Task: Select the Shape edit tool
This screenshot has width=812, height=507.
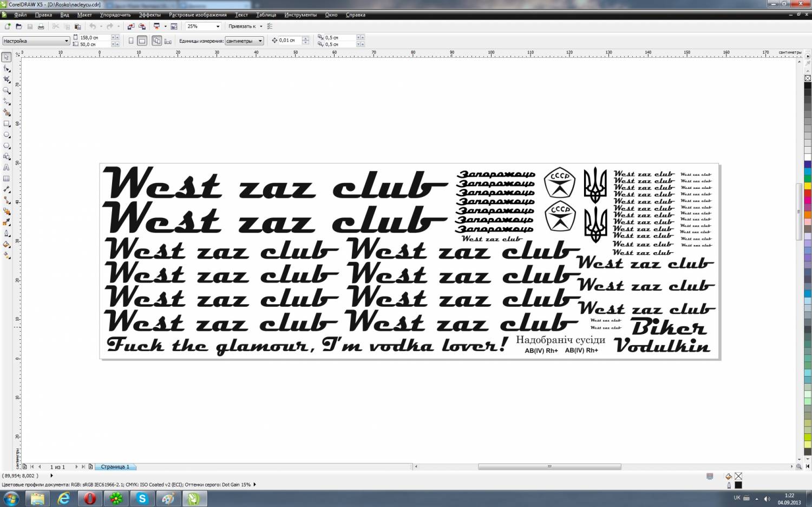Action: pyautogui.click(x=6, y=68)
